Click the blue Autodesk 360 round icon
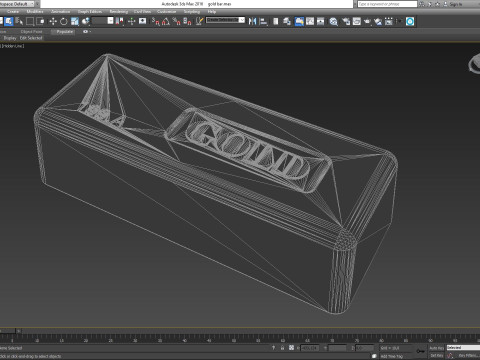Image resolution: width=480 pixels, height=360 pixels. click(410, 21)
